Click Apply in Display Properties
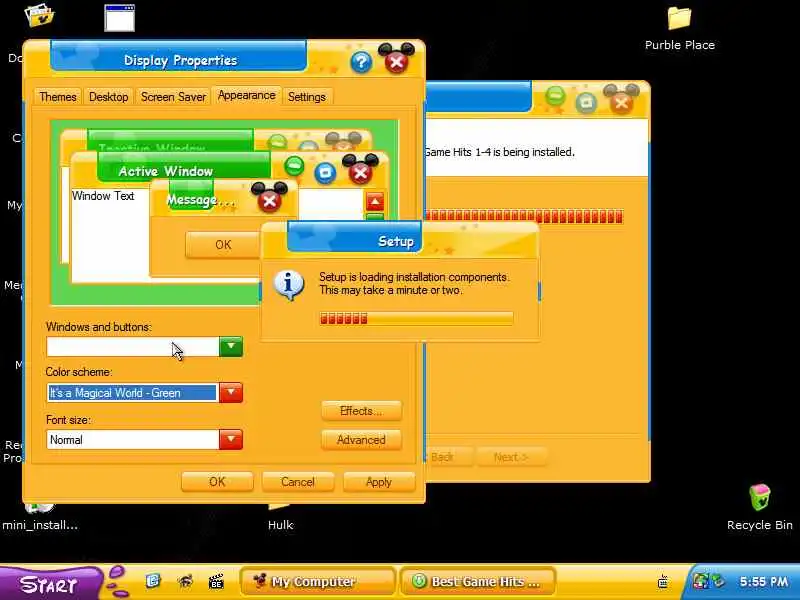The image size is (800, 600). tap(379, 482)
